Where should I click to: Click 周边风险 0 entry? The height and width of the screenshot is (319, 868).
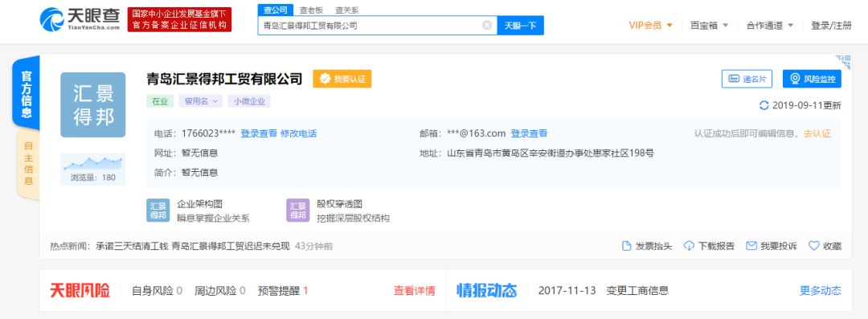(x=219, y=290)
